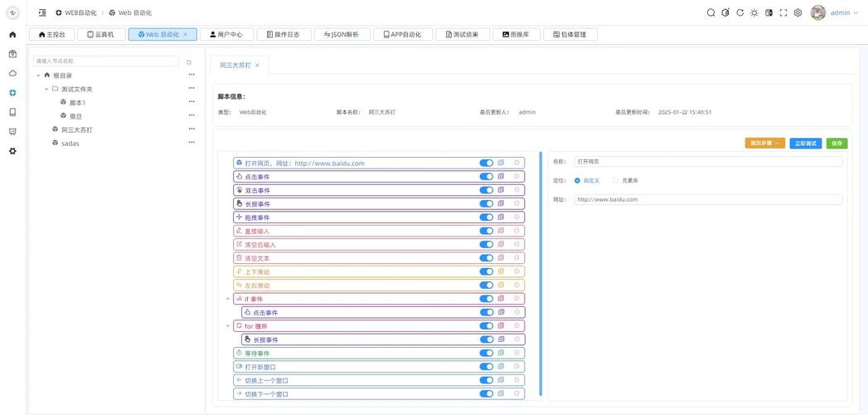Collapse the 根目录 tree node
The image size is (868, 415).
38,76
